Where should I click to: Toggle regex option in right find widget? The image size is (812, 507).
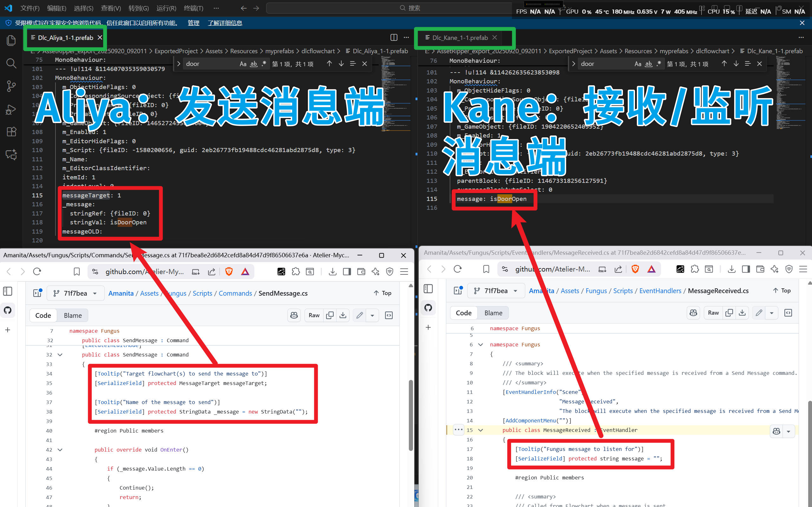coord(659,64)
